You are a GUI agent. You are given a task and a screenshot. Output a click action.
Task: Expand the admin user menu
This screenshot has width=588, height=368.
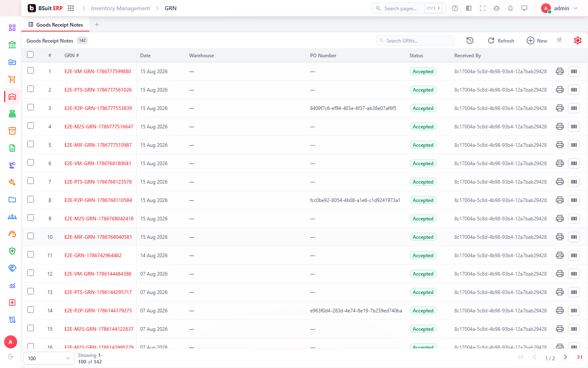tap(559, 8)
